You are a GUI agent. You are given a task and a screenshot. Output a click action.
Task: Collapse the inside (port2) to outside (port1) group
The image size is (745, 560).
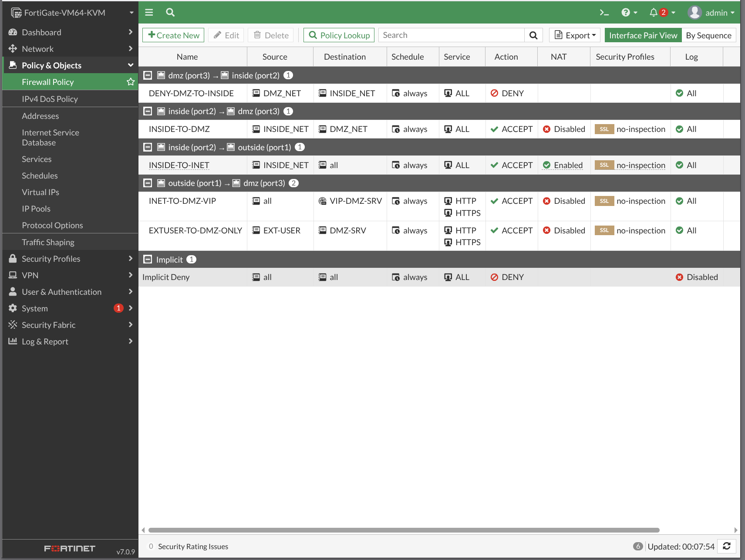click(x=148, y=147)
